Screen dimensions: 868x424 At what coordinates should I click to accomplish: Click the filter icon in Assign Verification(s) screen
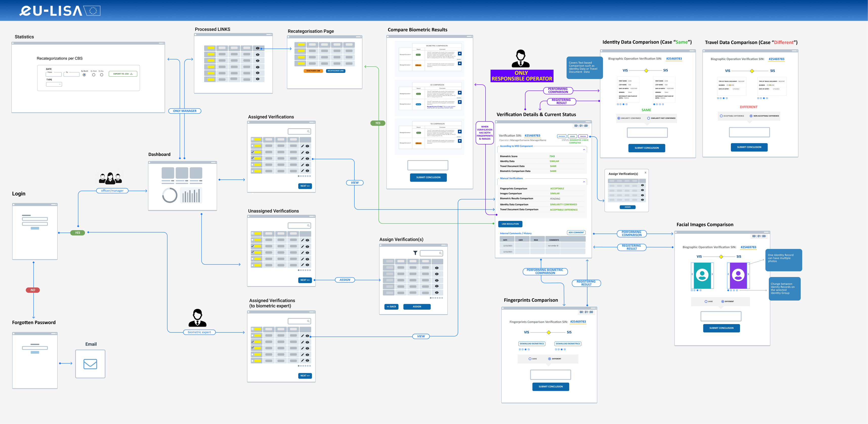(x=416, y=252)
